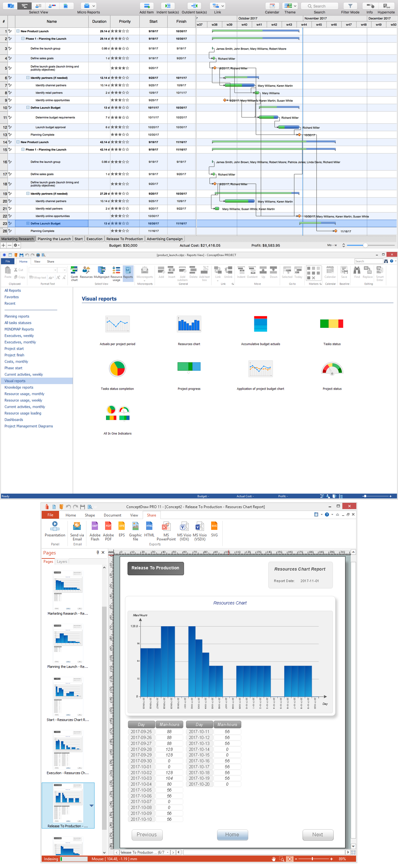Select the Resource usage ribbon icon
The image size is (398, 868).
click(116, 273)
